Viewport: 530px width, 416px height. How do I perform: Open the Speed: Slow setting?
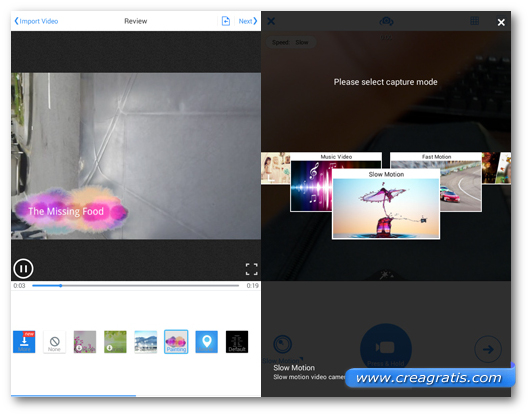point(290,42)
